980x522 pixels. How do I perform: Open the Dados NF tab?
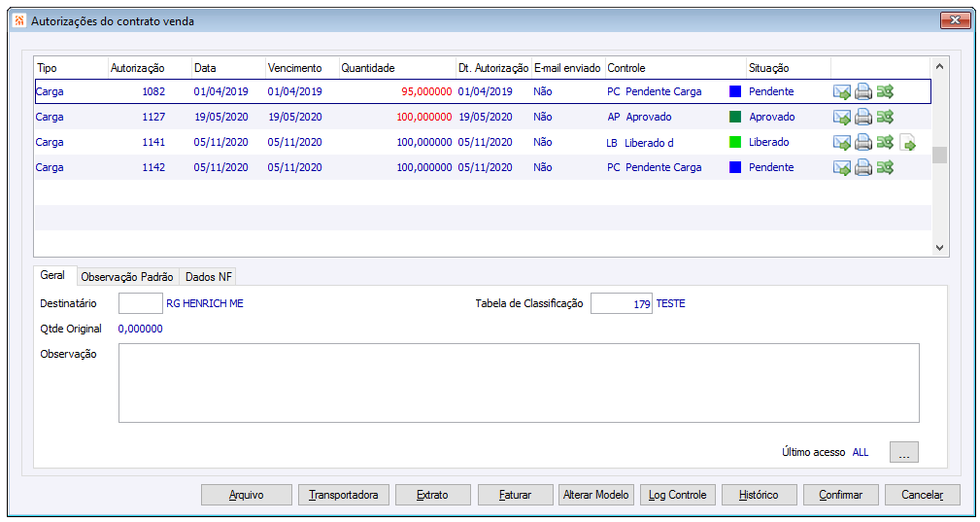point(208,277)
